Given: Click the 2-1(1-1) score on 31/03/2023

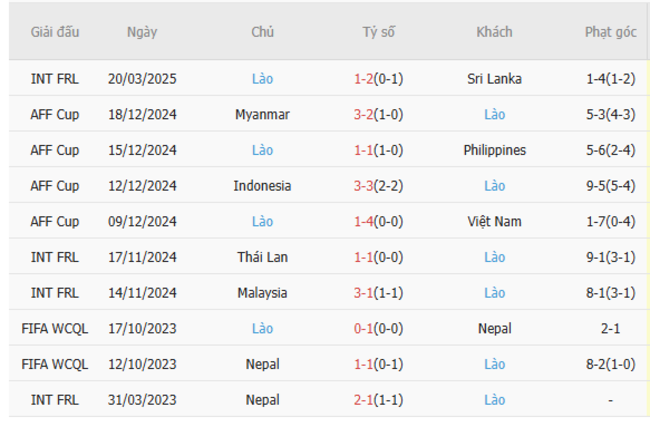Looking at the screenshot, I should point(378,400).
